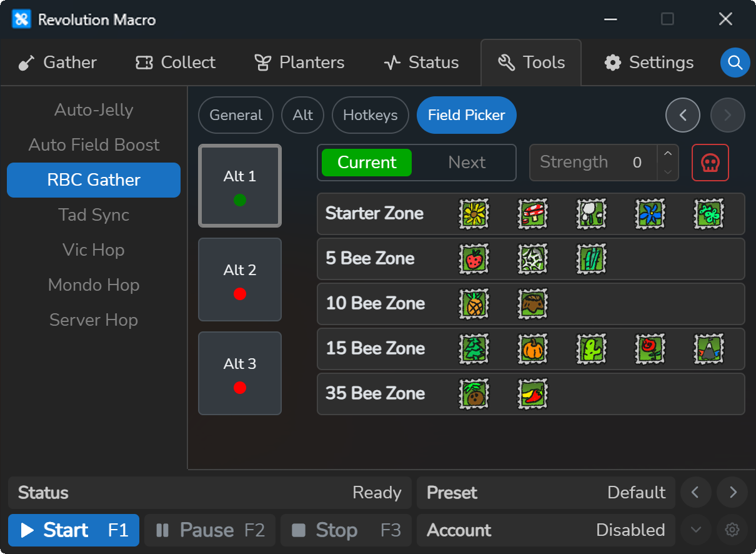Select the Stump field icon

click(533, 304)
